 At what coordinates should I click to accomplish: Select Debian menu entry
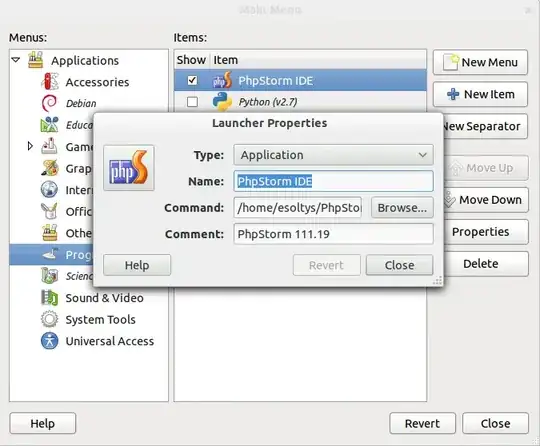[81, 103]
